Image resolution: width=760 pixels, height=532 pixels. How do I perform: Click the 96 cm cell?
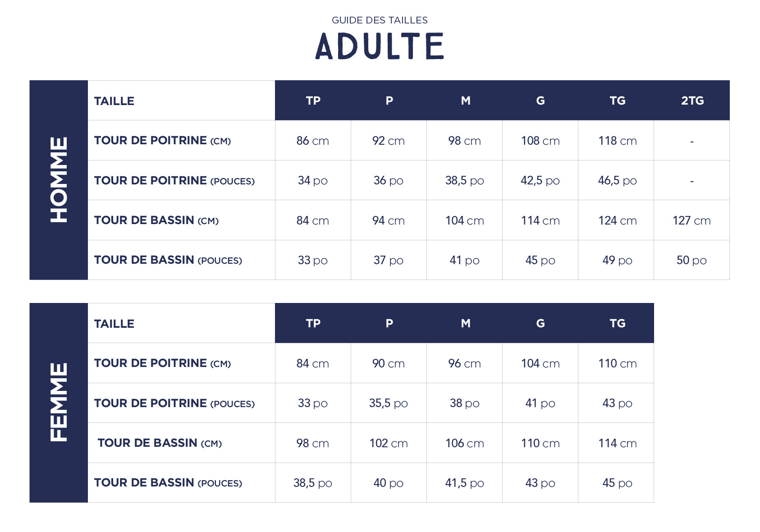click(464, 363)
